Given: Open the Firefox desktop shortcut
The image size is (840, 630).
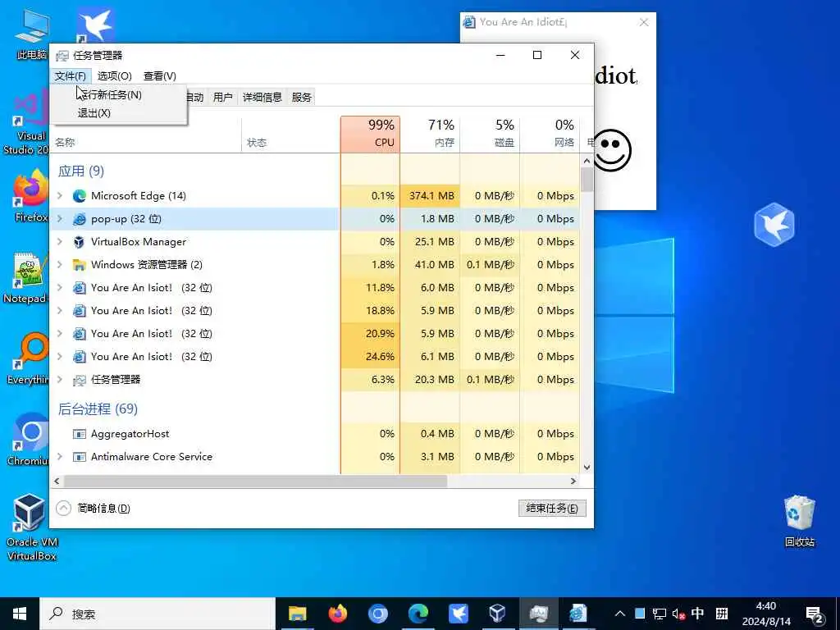Looking at the screenshot, I should (x=30, y=195).
